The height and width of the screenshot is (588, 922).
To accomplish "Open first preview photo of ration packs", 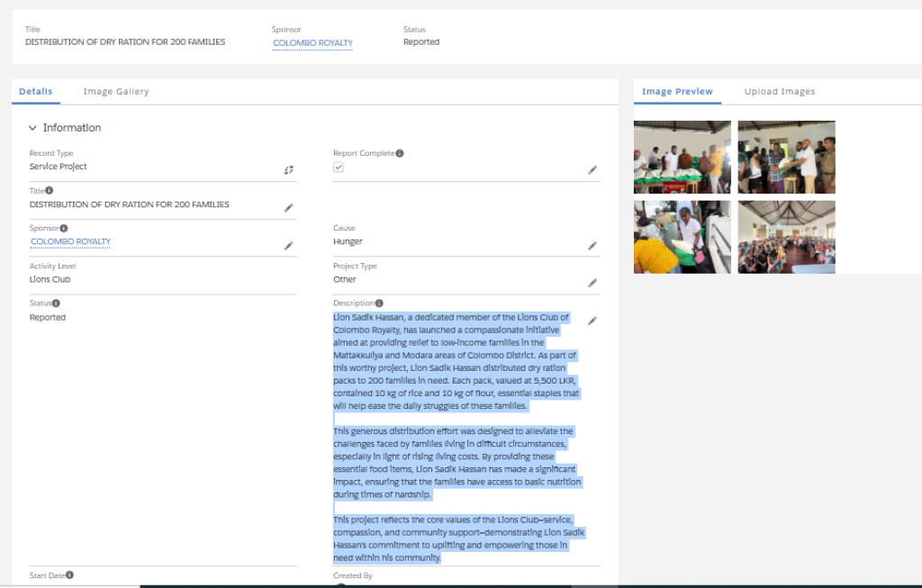I will [682, 157].
